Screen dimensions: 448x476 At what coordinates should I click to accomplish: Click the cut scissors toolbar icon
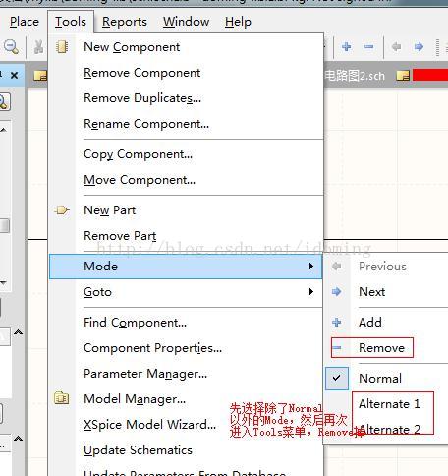pyautogui.click(x=38, y=47)
